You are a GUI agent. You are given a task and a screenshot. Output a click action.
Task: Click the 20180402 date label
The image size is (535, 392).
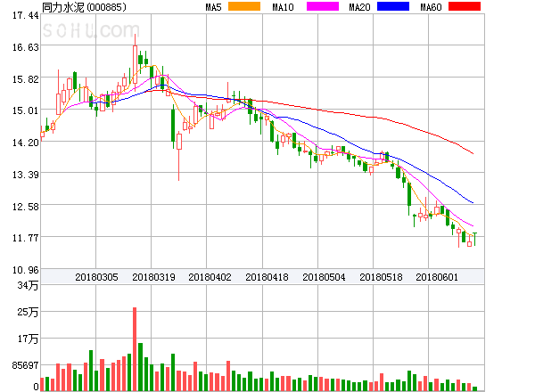[x=210, y=277]
